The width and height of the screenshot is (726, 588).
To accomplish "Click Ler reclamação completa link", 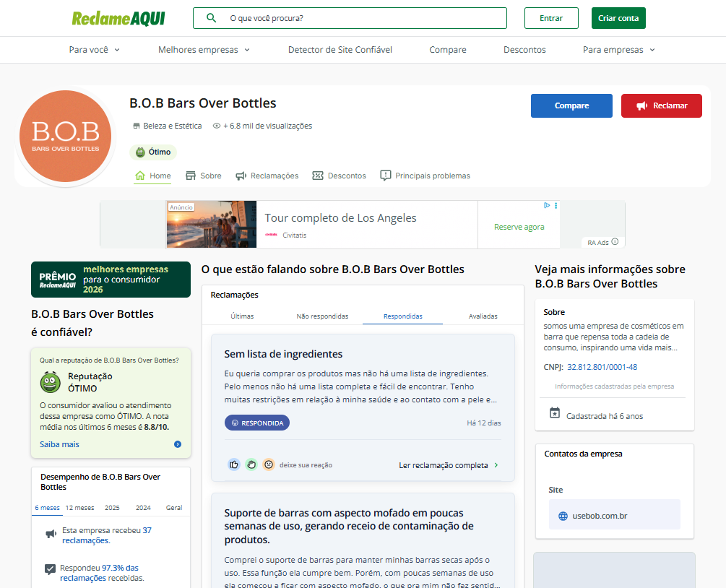I will [449, 465].
